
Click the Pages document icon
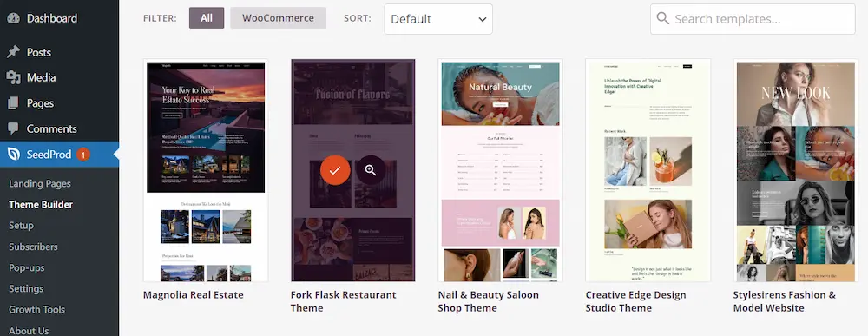tap(13, 103)
